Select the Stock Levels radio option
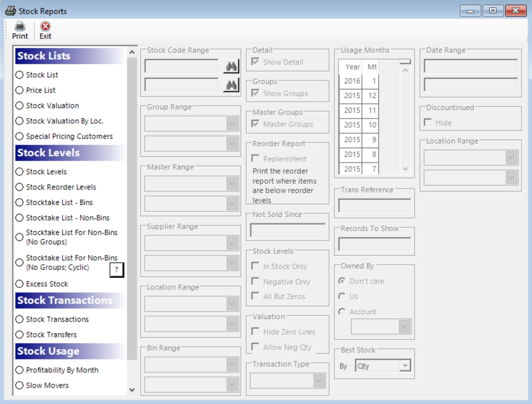 (x=19, y=172)
